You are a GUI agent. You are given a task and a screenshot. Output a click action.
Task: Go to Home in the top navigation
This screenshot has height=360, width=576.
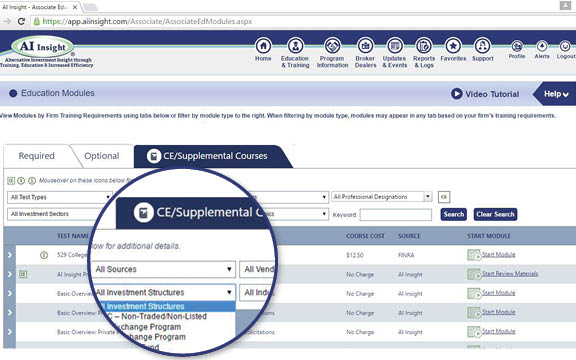(263, 46)
